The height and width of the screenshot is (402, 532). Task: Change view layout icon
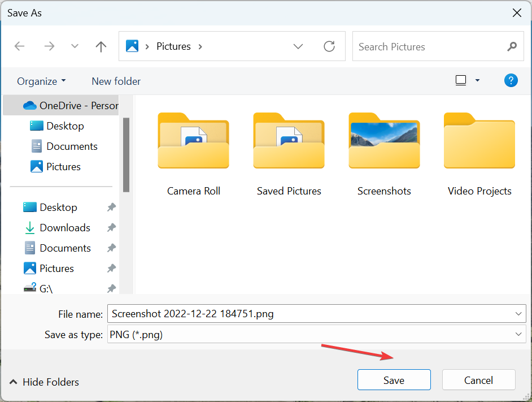(461, 80)
